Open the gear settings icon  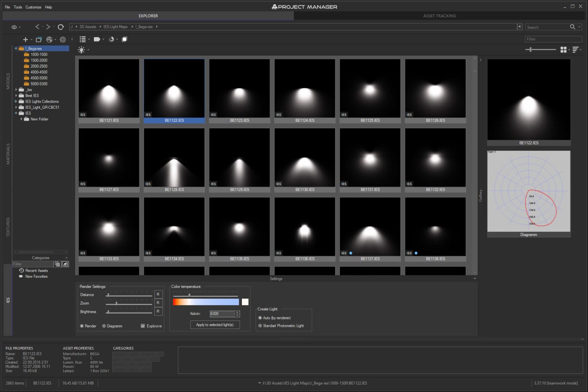coord(62,39)
